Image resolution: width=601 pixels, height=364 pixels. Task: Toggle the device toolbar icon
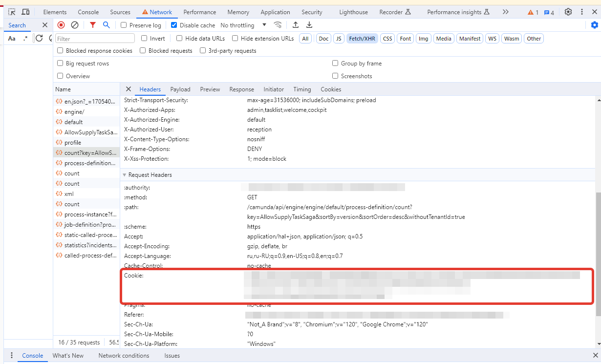[25, 12]
